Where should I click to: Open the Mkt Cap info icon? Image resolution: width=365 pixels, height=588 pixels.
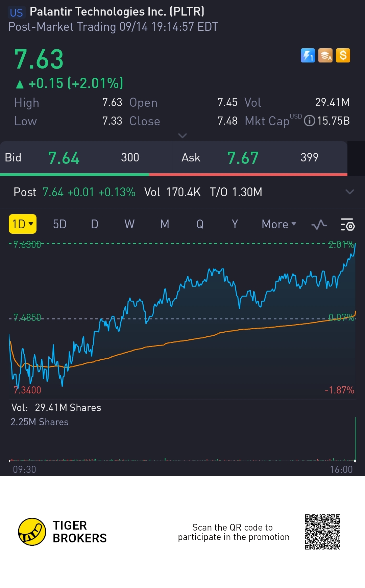point(309,121)
